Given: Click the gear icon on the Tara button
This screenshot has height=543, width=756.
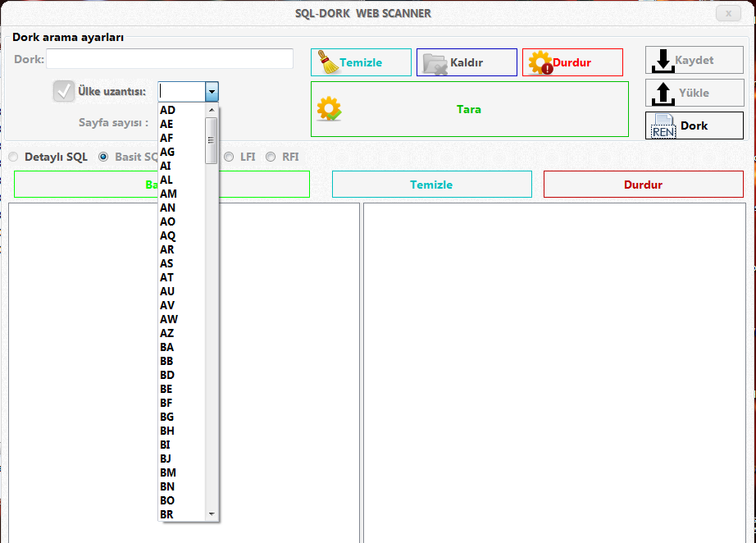Looking at the screenshot, I should click(x=329, y=109).
